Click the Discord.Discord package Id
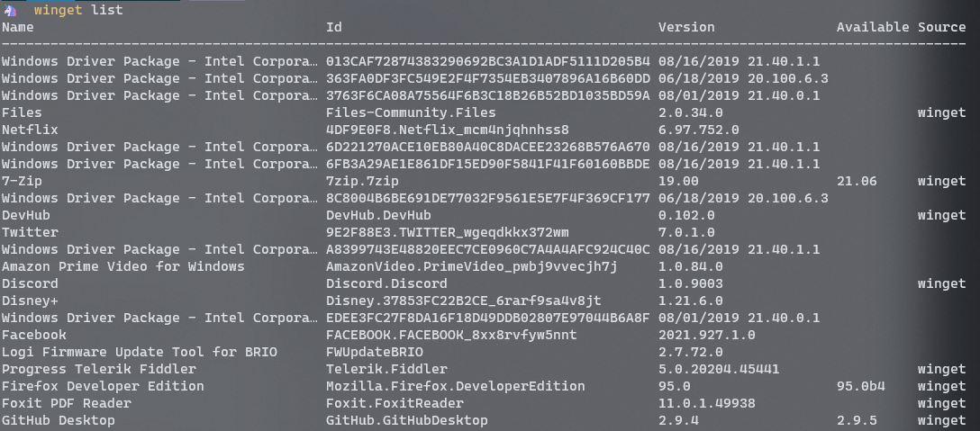This screenshot has width=980, height=431. point(386,283)
